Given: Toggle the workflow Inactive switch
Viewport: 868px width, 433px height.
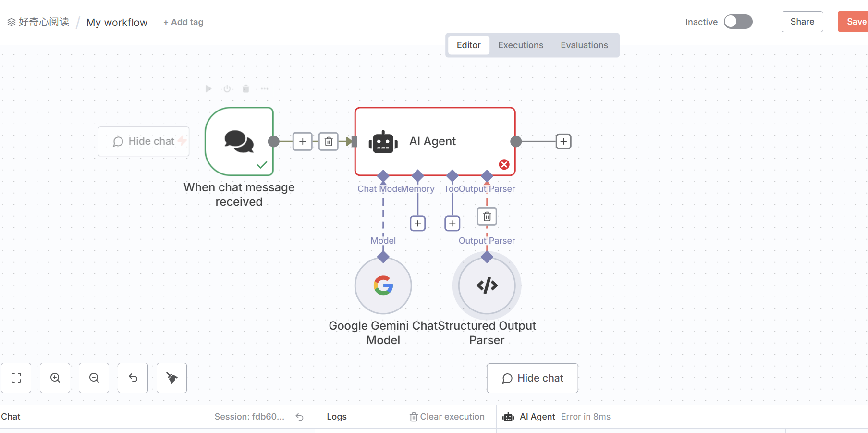Looking at the screenshot, I should tap(738, 22).
